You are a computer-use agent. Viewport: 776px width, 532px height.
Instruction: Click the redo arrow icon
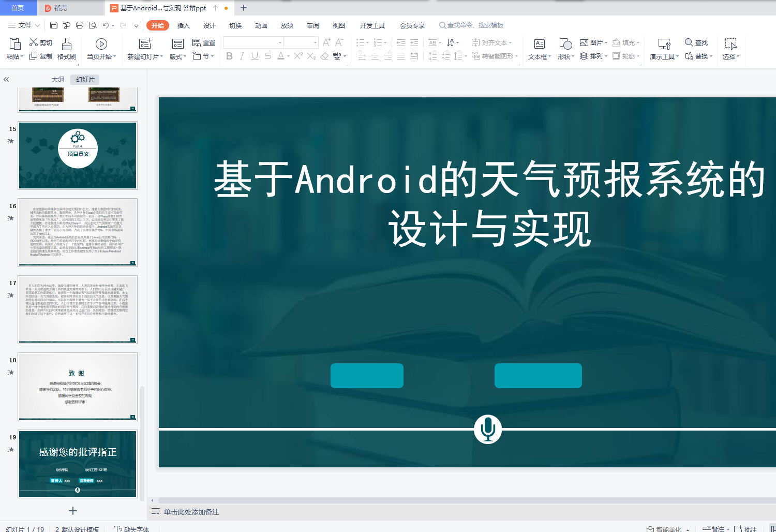[x=123, y=25]
